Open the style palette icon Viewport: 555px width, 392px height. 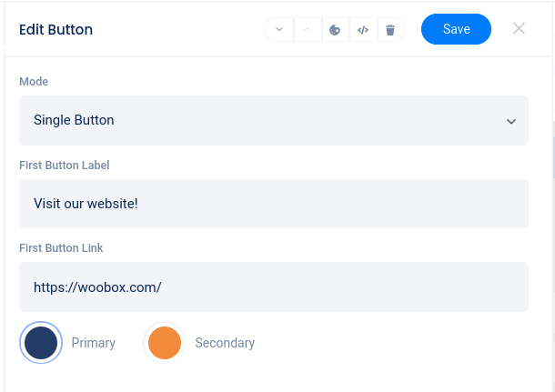[335, 30]
